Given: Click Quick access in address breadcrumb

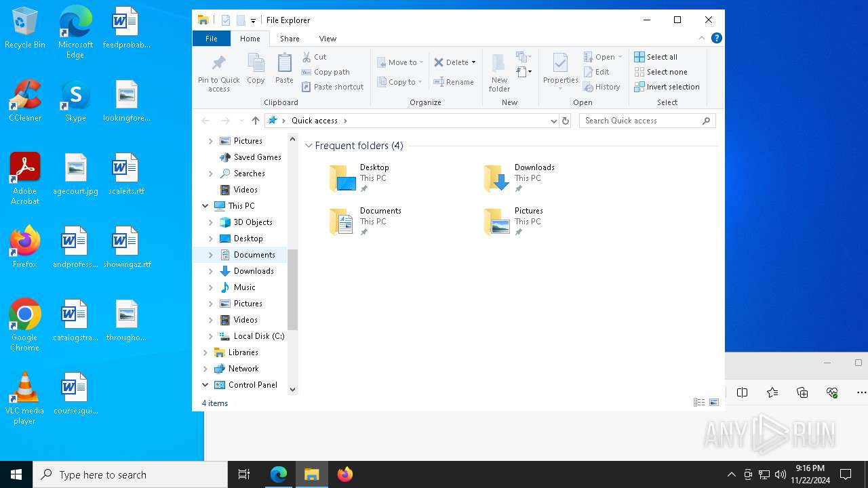Looking at the screenshot, I should point(315,121).
